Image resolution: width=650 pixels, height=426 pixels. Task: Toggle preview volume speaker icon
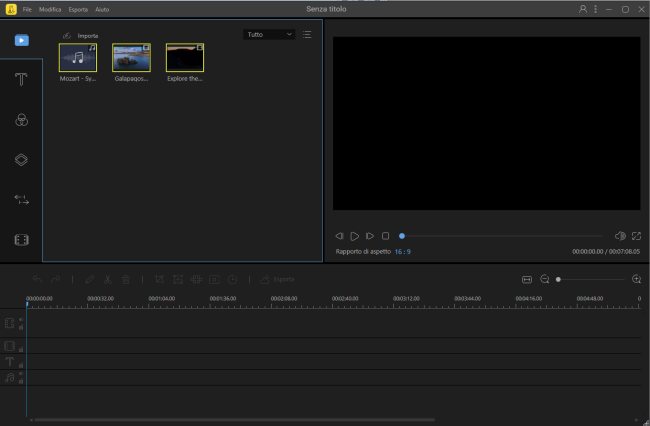pos(619,236)
